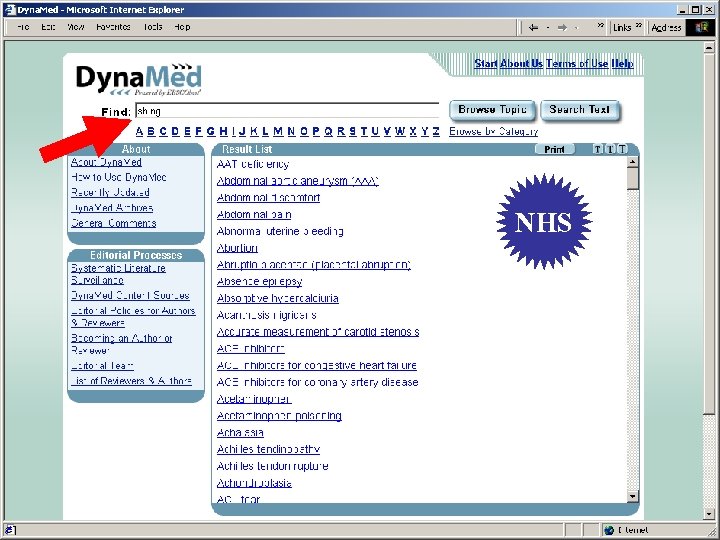Open Recently Updated sidebar link
This screenshot has height=540, width=720.
(x=110, y=192)
